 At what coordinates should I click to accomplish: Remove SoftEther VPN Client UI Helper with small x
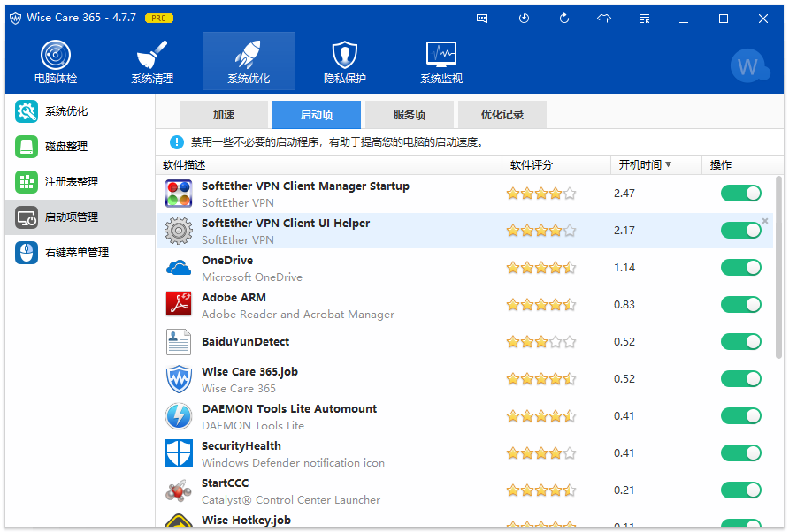pos(765,221)
